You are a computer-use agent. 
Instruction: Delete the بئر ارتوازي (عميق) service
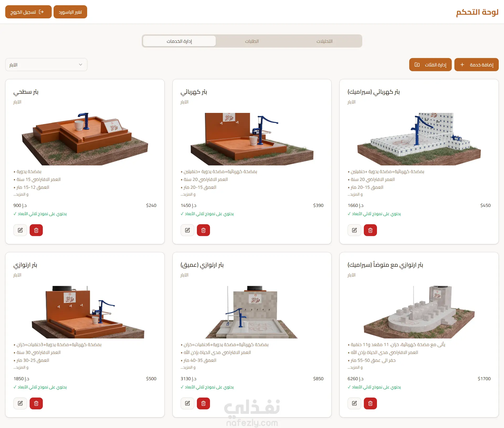(x=203, y=403)
